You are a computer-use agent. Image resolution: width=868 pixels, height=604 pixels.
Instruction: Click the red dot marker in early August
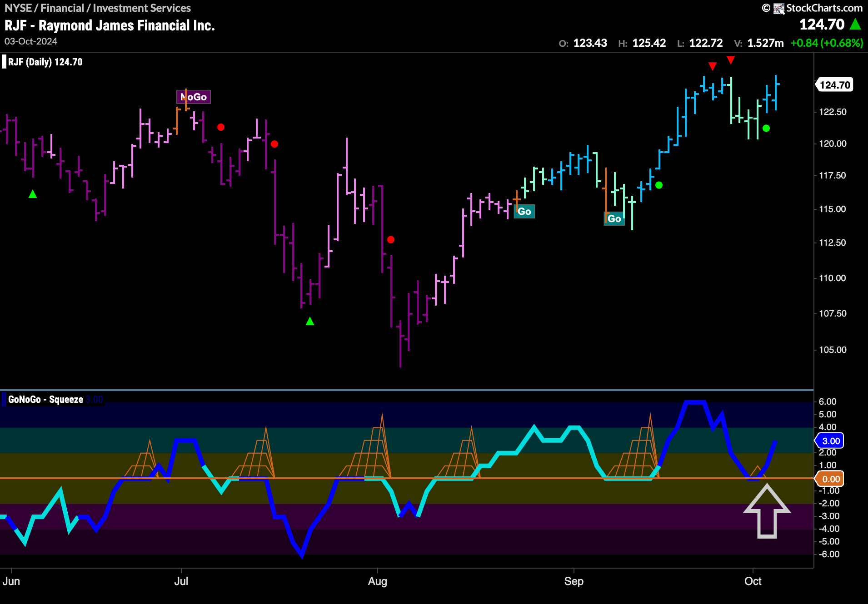(391, 239)
